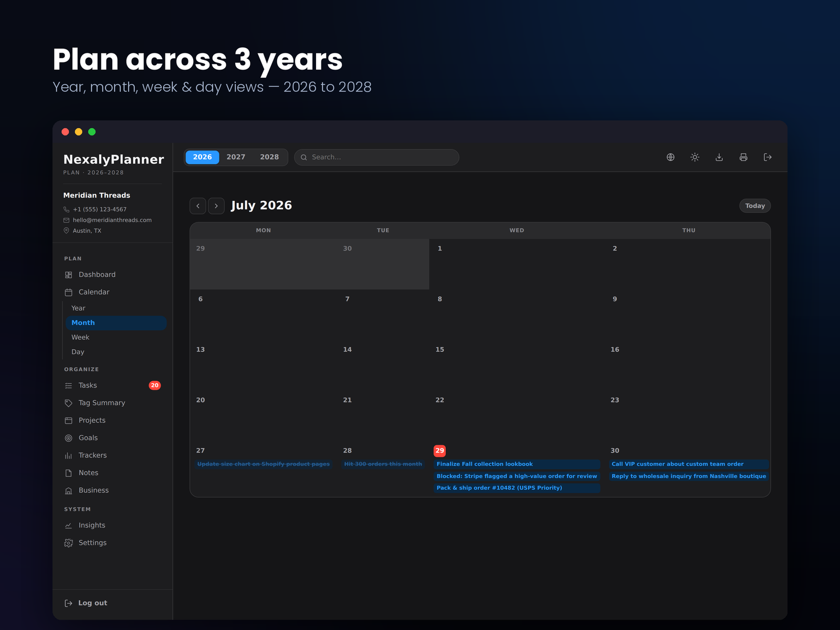This screenshot has height=630, width=840.
Task: Open Tasks in the sidebar
Action: [113, 385]
